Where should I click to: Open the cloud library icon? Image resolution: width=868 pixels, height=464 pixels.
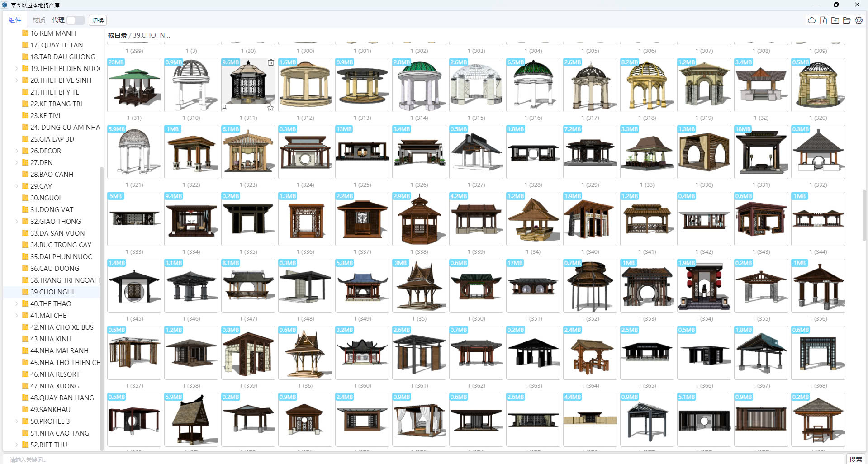(811, 20)
